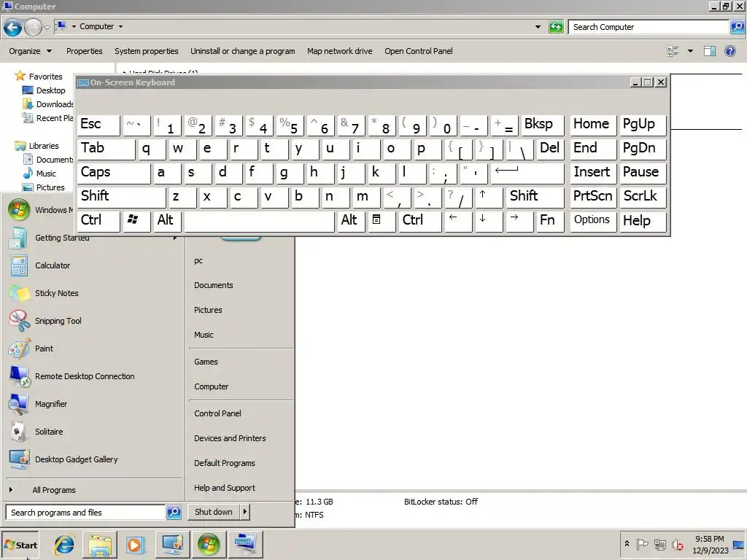This screenshot has width=747, height=560.
Task: Click Action Center flag tray icon
Action: click(x=642, y=544)
